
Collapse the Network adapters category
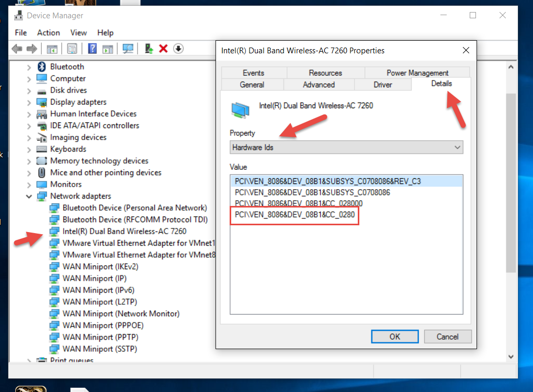coord(29,195)
